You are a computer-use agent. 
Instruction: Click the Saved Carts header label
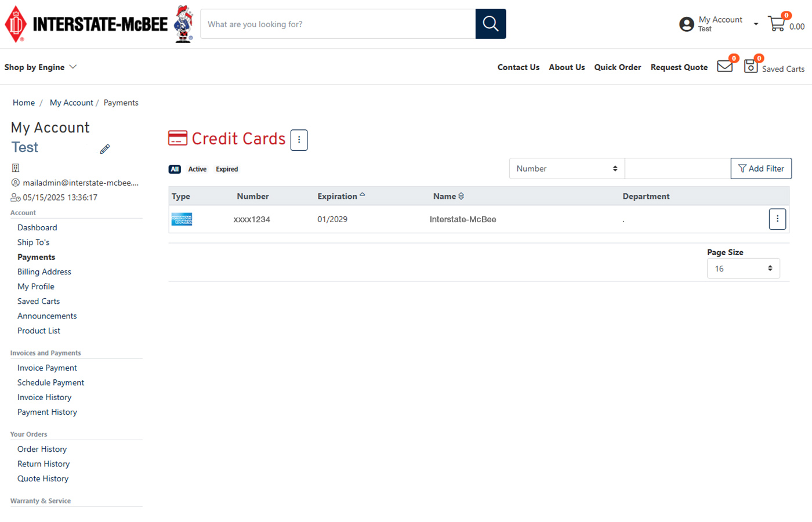point(783,69)
